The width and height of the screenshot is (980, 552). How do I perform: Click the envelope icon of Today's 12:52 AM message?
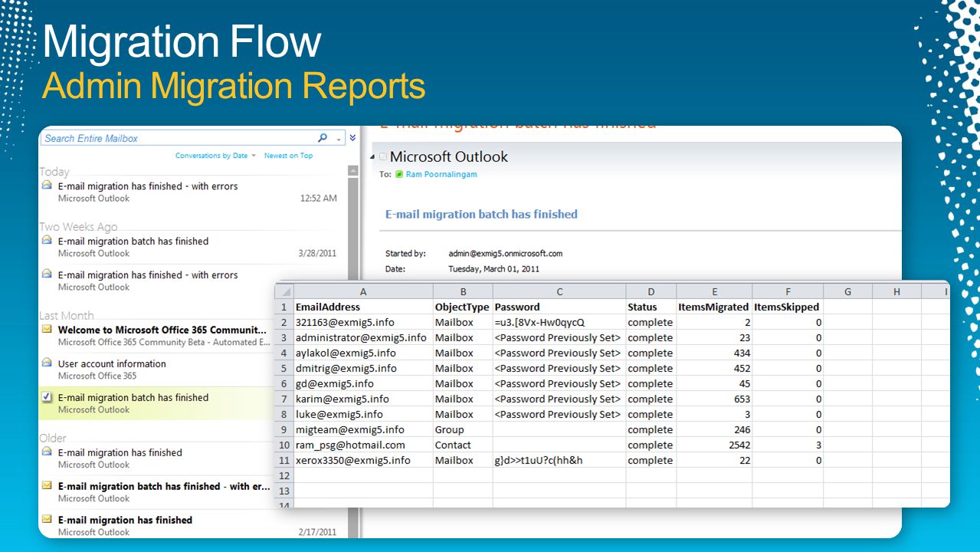(x=48, y=186)
